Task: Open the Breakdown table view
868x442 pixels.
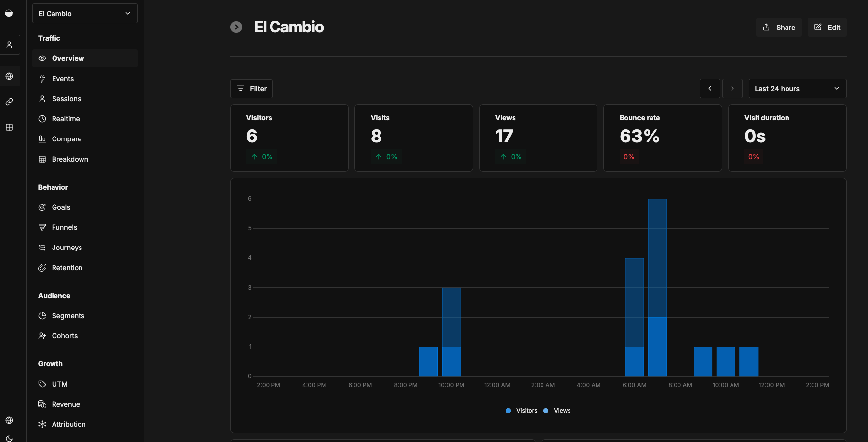Action: coord(69,159)
